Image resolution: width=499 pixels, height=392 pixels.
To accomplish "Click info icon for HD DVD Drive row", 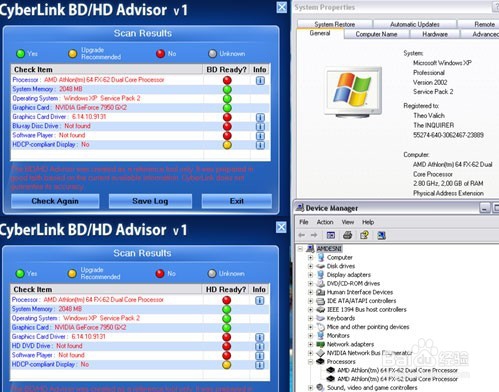I will pos(259,347).
